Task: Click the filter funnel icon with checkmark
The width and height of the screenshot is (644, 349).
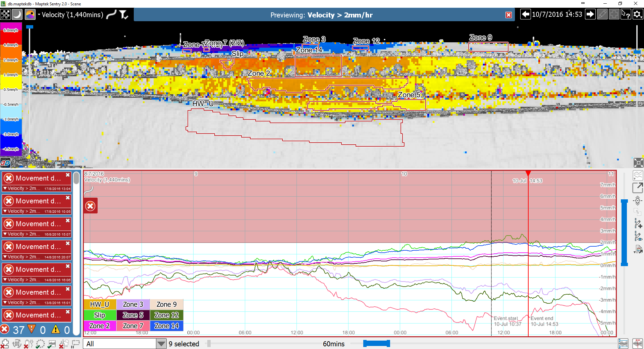Action: point(123,15)
